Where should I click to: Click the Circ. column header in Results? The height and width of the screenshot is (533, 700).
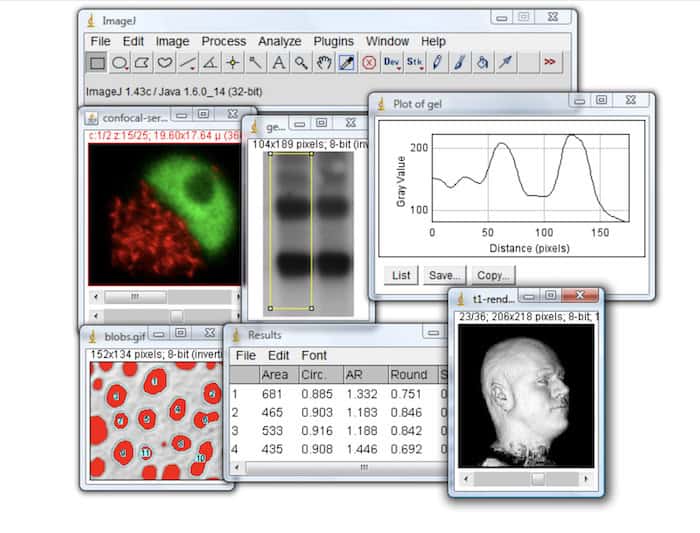tap(321, 375)
